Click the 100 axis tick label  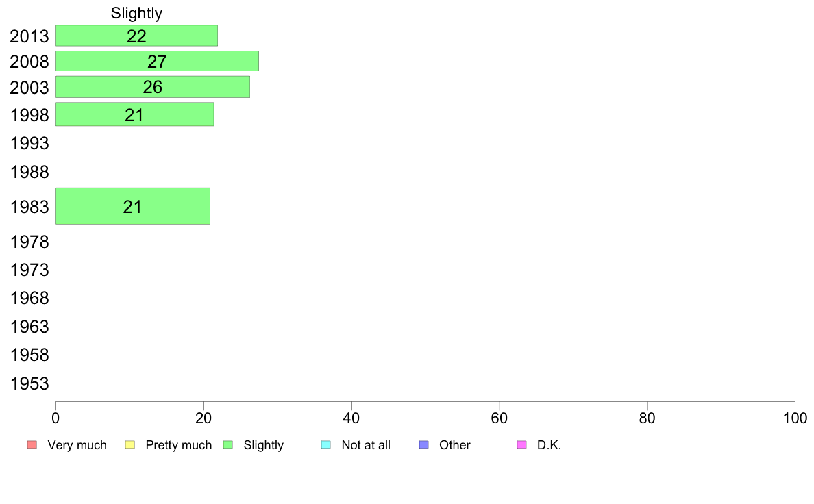(795, 418)
